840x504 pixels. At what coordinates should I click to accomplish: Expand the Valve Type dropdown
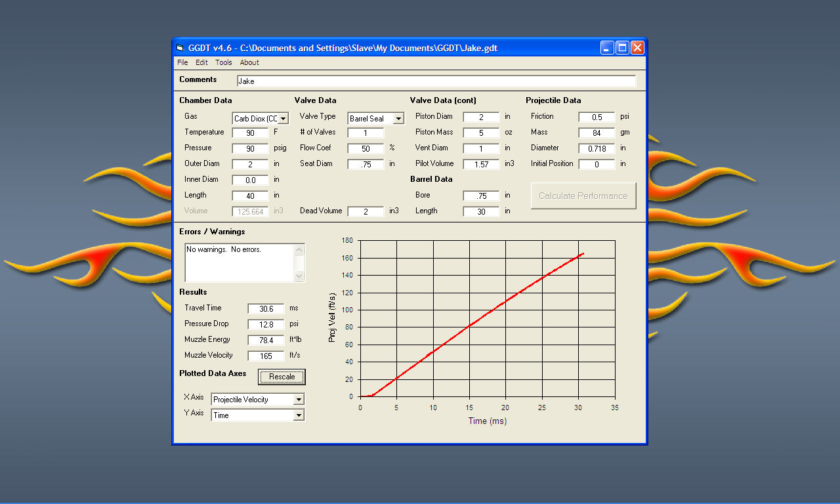point(398,119)
